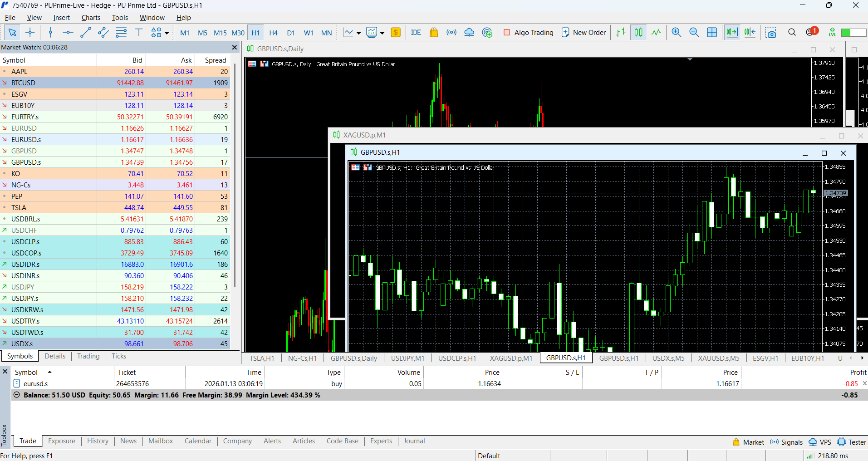The width and height of the screenshot is (868, 461).
Task: Select the H4 timeframe button
Action: click(273, 33)
